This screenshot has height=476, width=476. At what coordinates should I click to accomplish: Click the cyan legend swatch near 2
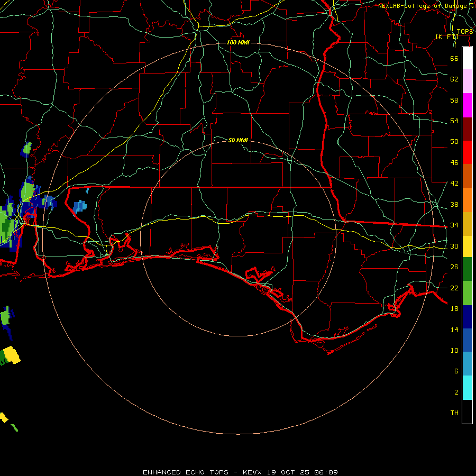467,388
